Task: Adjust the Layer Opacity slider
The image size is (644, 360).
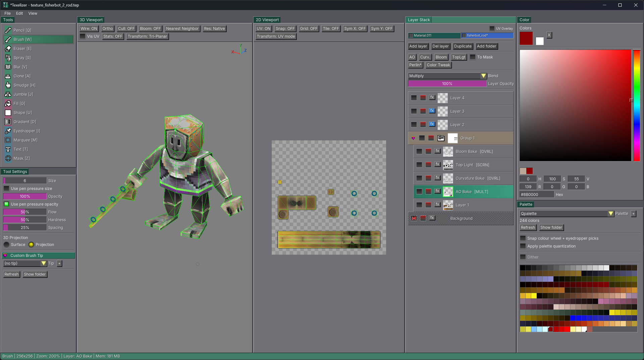Action: tap(447, 84)
